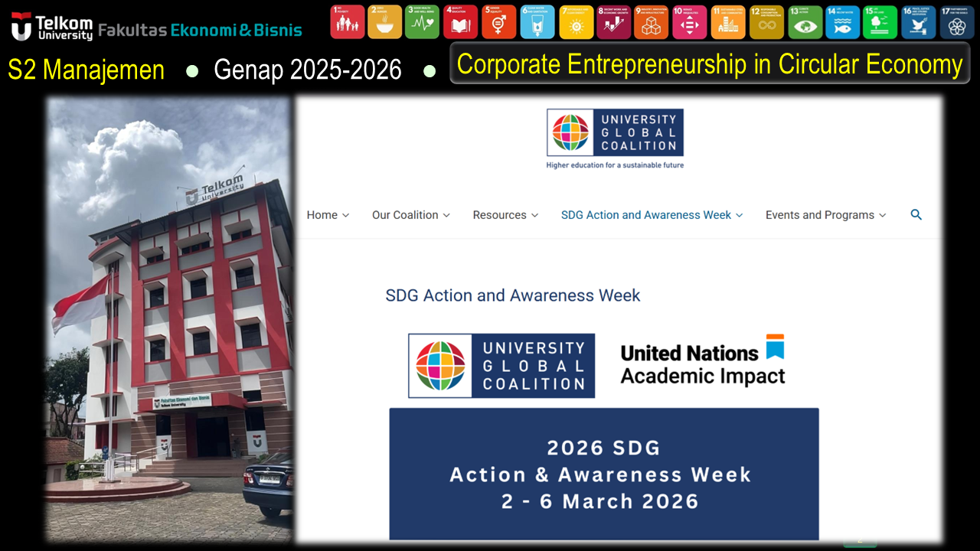This screenshot has height=551, width=980.
Task: Click the United Nations Academic Impact logo
Action: pos(703,361)
